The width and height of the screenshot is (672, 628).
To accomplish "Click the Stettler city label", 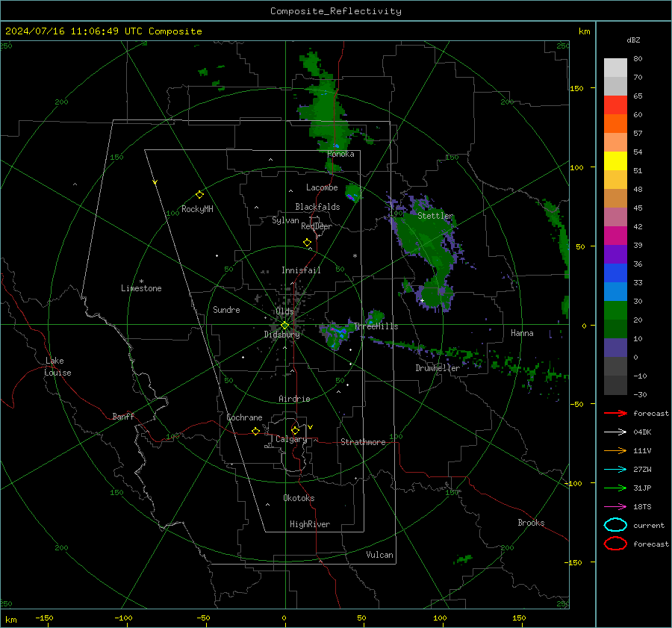I will point(435,216).
